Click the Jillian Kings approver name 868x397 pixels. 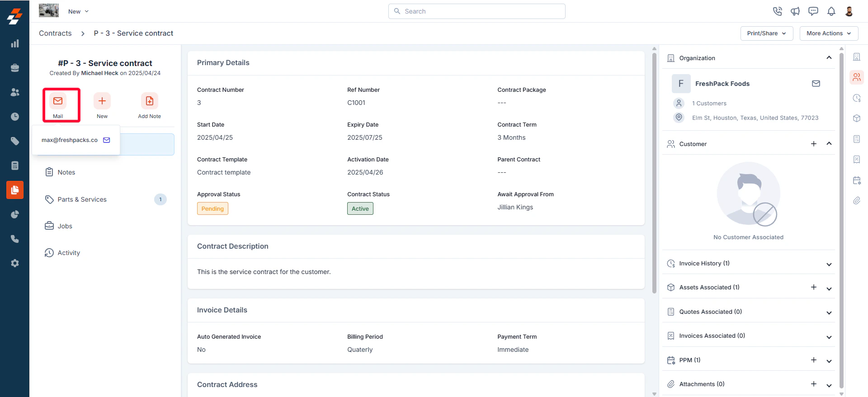(x=515, y=207)
